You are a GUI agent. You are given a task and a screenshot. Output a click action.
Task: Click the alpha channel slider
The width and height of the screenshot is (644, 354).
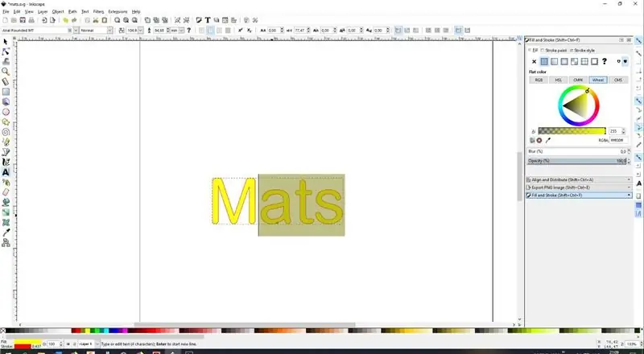click(572, 131)
